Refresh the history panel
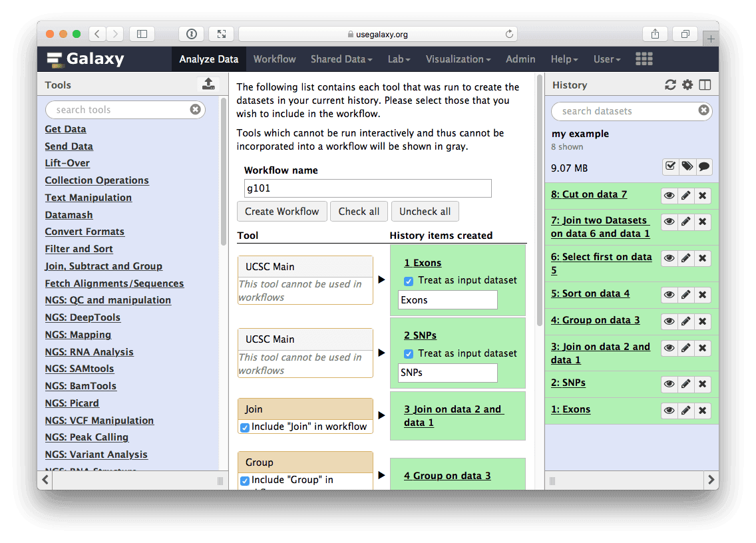The height and width of the screenshot is (543, 756). [671, 85]
